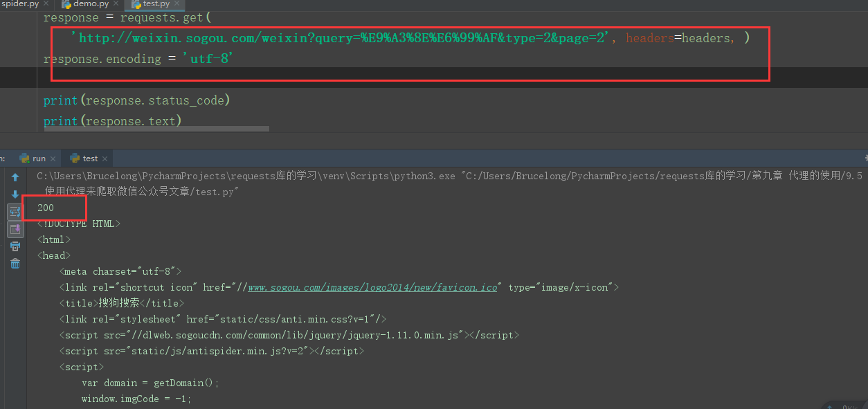The image size is (868, 409).
Task: Click the 200 status code output line
Action: (x=46, y=208)
